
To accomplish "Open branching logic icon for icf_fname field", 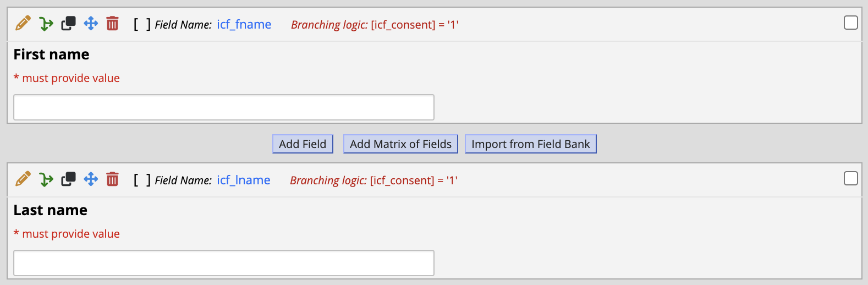I will click(46, 24).
